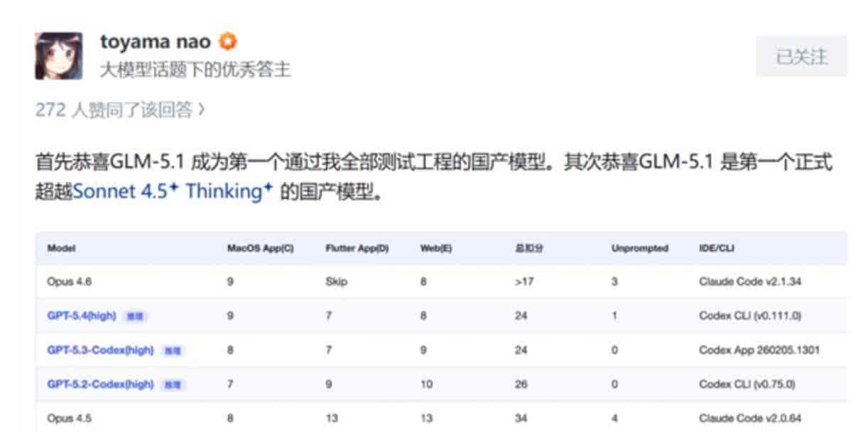Click the Unprompted column header
The height and width of the screenshot is (432, 868).
click(x=640, y=249)
